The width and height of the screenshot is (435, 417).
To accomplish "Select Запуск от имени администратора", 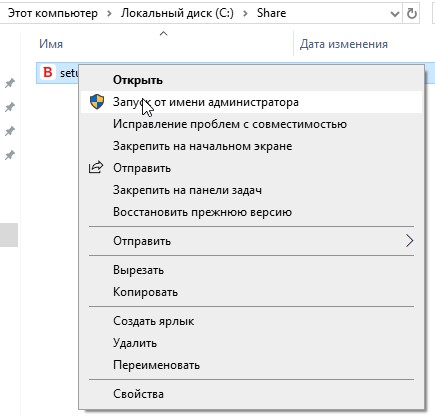I will [251, 102].
